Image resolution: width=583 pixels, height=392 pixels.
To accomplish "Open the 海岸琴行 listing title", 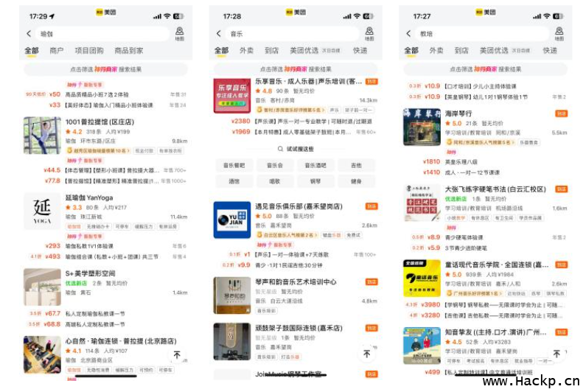I will click(x=458, y=113).
